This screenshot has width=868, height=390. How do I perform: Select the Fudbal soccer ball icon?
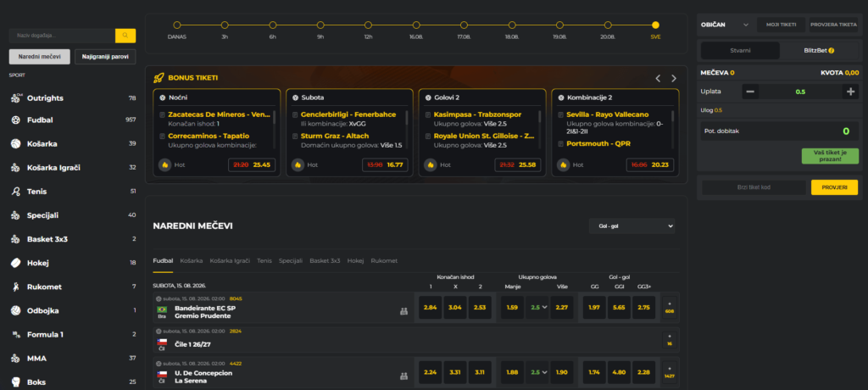tap(16, 120)
